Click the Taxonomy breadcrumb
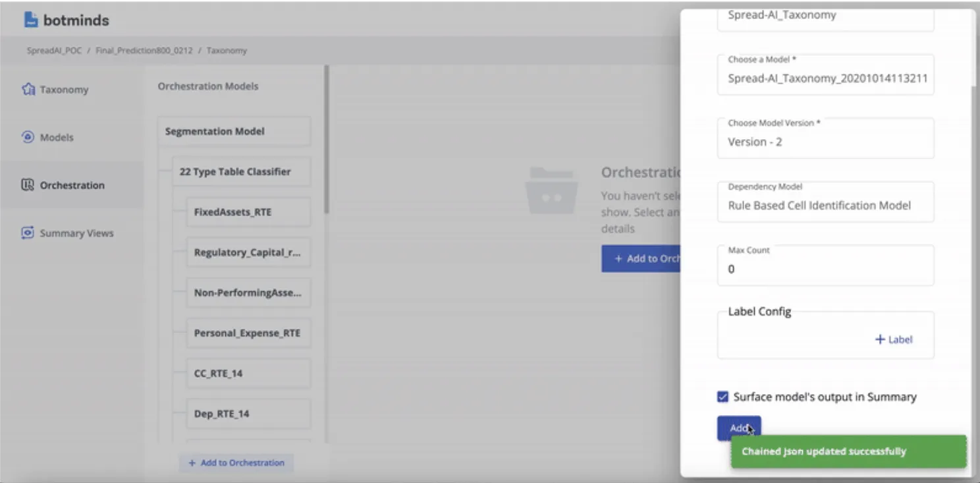Viewport: 980px width, 483px height. [227, 50]
